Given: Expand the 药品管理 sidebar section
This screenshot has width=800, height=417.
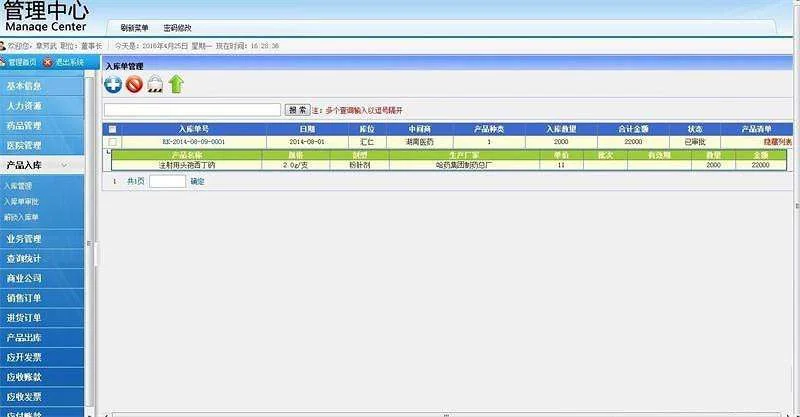Looking at the screenshot, I should (24, 126).
